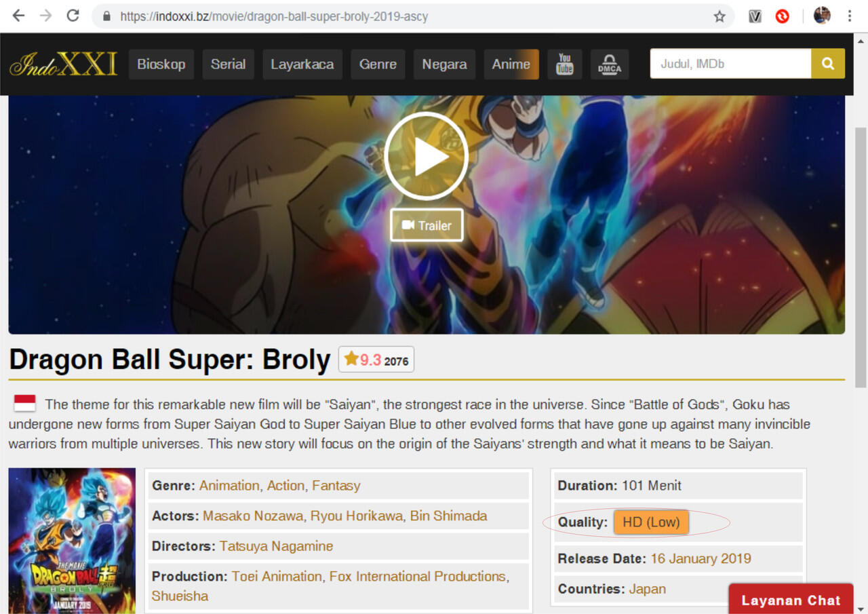868x614 pixels.
Task: Click the Trailer button
Action: 427,225
